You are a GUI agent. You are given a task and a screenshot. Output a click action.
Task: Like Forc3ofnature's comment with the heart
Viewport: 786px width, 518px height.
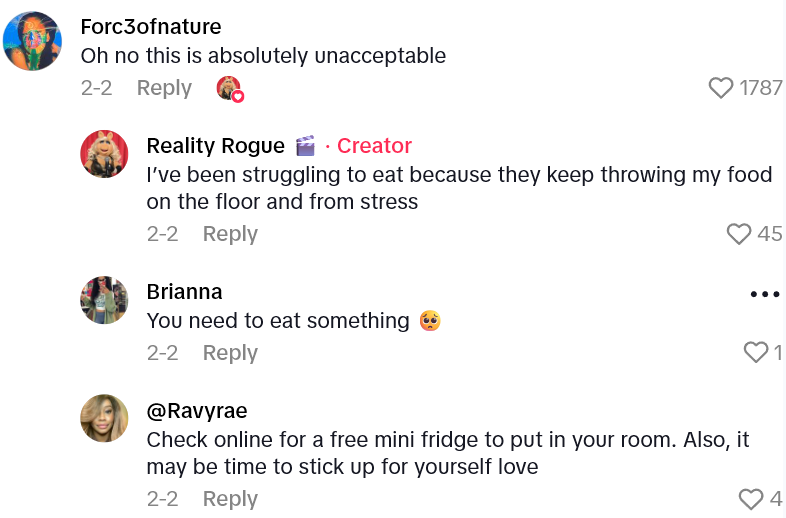coord(721,88)
